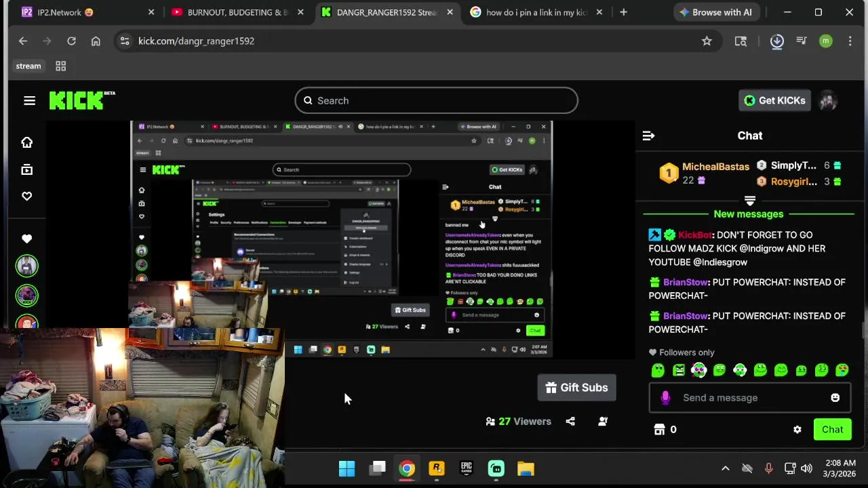Open Chrome three-dot menu
Viewport: 868px width, 488px height.
pyautogui.click(x=850, y=41)
